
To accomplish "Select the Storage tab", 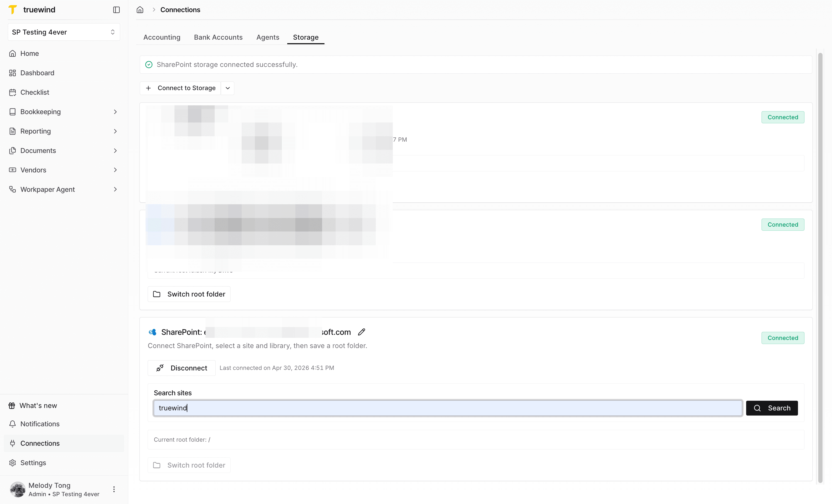I will (306, 37).
